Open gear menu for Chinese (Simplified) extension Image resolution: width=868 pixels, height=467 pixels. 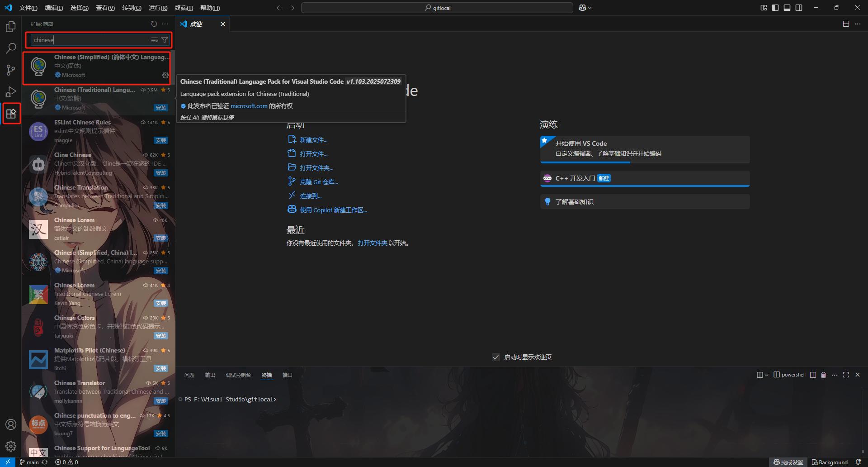pyautogui.click(x=165, y=75)
